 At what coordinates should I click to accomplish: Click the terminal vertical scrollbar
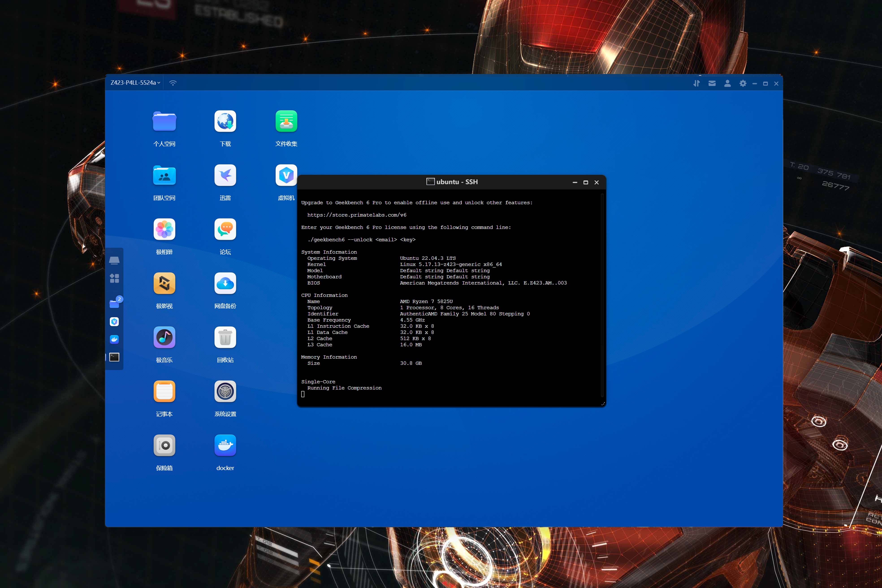coord(602,295)
